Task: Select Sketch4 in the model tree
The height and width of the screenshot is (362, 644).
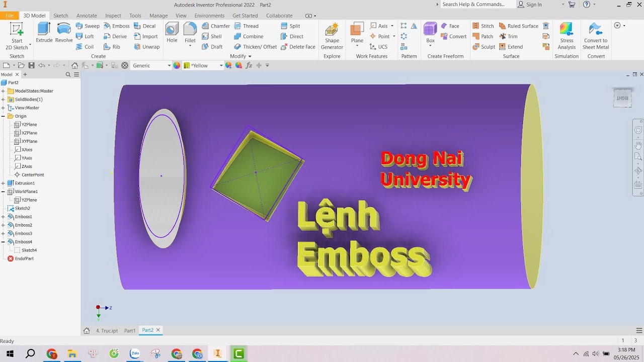Action: tap(26, 250)
